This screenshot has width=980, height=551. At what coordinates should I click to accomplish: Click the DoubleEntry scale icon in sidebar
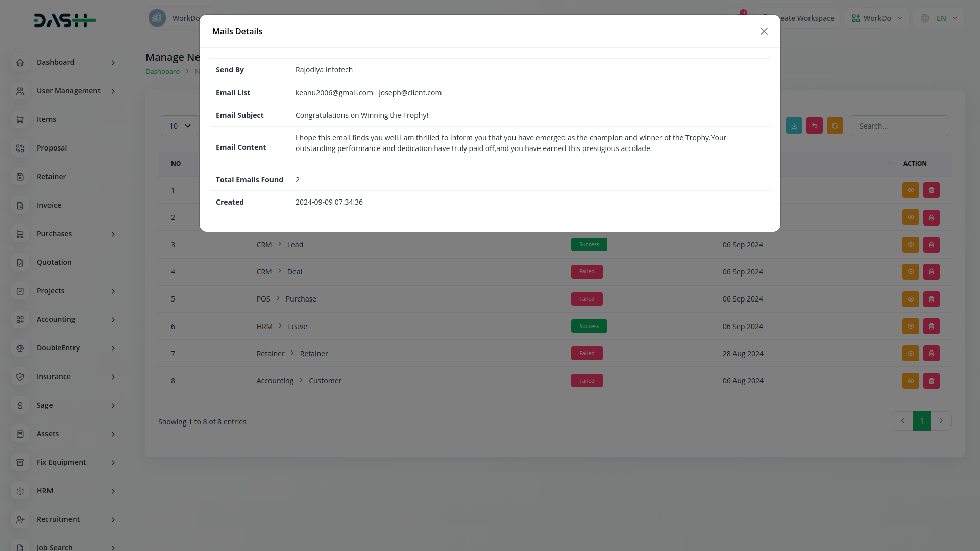20,348
